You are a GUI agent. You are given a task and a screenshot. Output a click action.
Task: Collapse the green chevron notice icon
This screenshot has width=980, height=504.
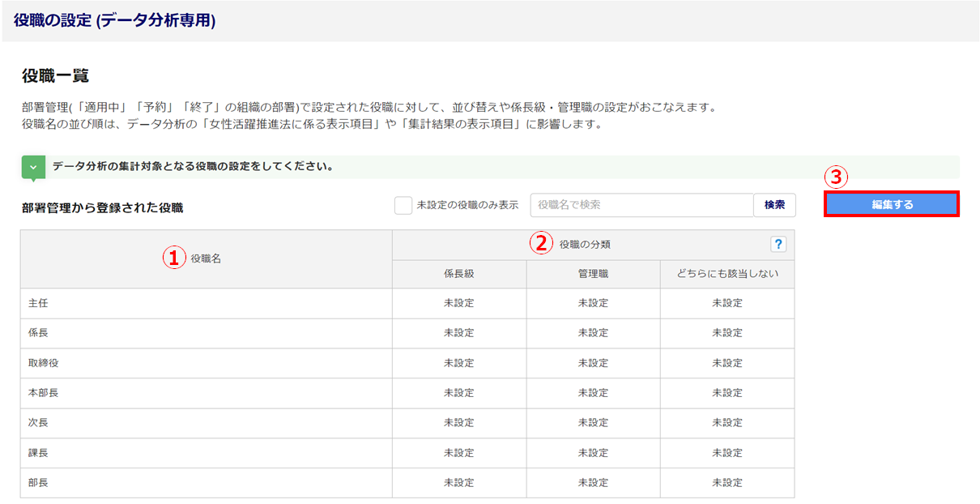(33, 167)
